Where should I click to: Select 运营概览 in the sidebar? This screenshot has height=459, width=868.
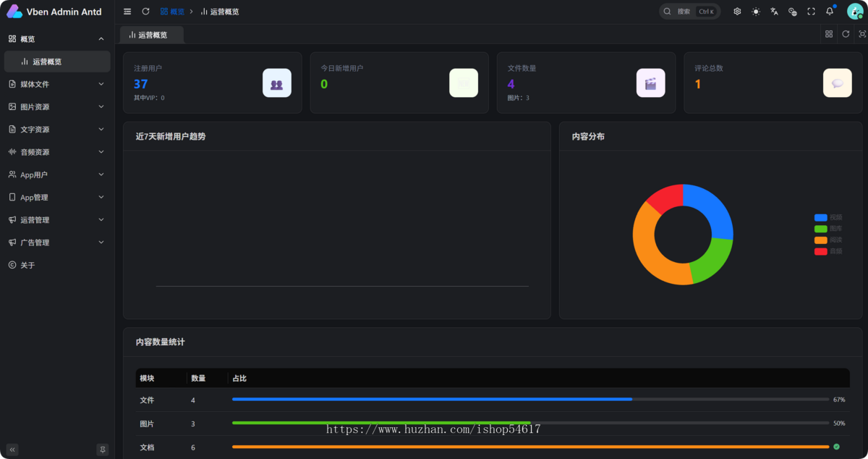click(x=57, y=62)
